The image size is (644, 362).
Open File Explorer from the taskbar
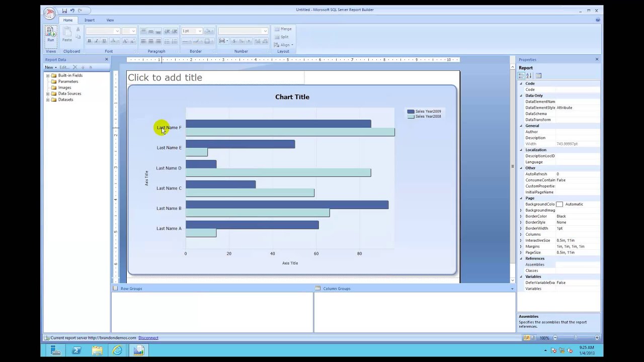pos(97,350)
